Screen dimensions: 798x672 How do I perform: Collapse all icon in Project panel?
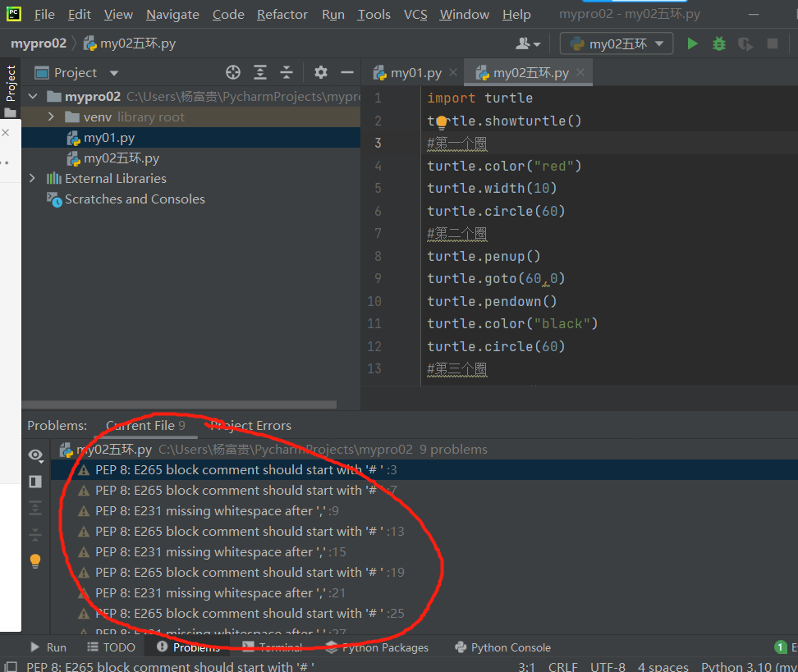coord(287,73)
